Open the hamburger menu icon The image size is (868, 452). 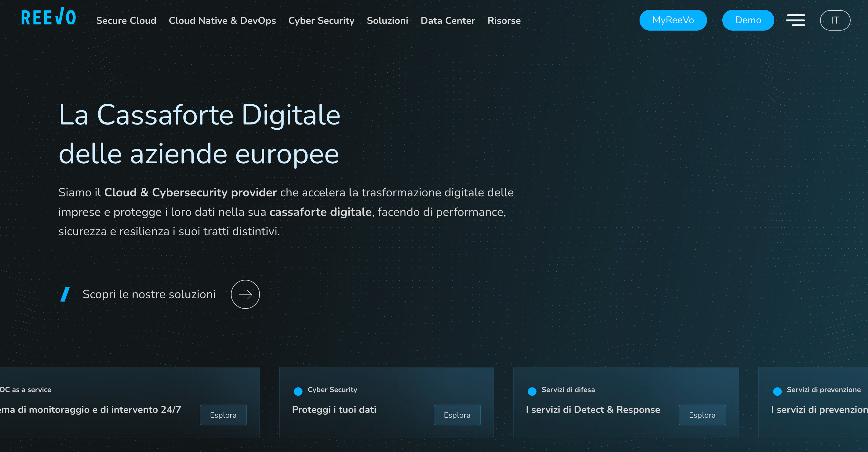click(795, 20)
